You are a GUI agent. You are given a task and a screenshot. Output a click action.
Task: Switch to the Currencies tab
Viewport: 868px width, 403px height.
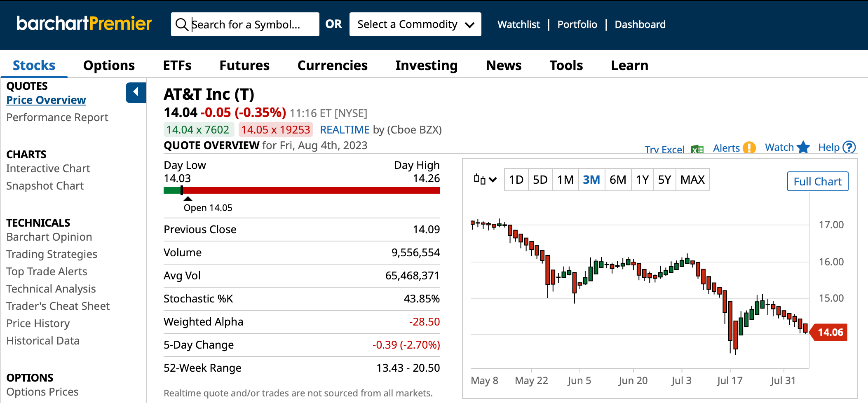pyautogui.click(x=333, y=65)
